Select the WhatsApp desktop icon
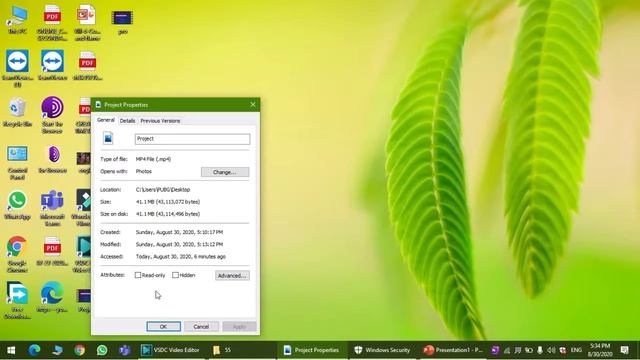Screen dimensions: 640x360 click(x=17, y=205)
